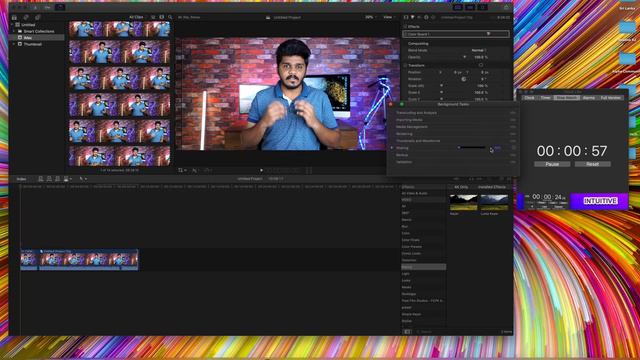Image resolution: width=640 pixels, height=360 pixels.
Task: Switch to the Timer tab in clock window
Action: pos(545,98)
